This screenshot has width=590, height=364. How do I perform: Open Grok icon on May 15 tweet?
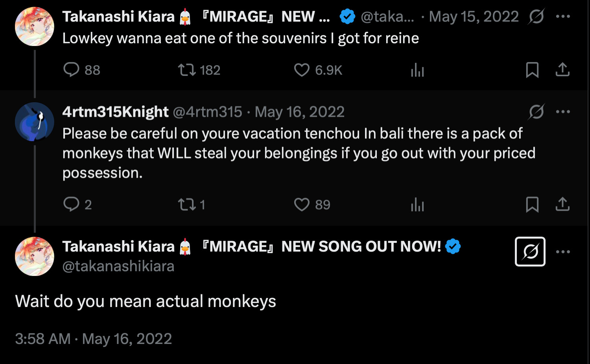pyautogui.click(x=536, y=17)
